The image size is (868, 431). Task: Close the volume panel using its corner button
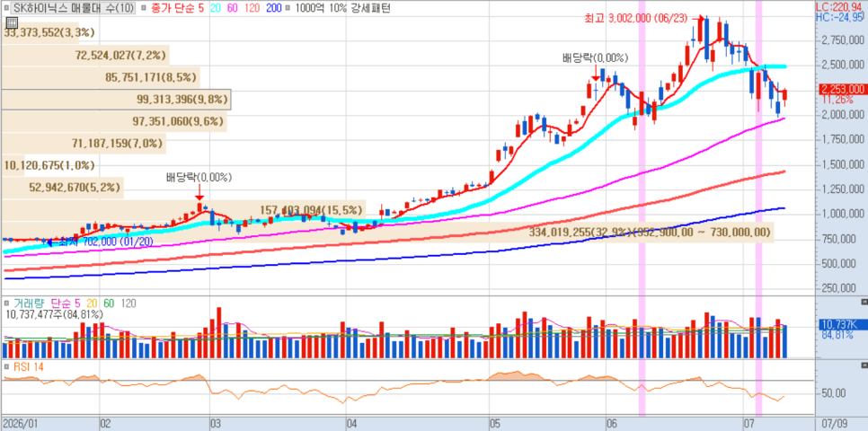(x=864, y=302)
